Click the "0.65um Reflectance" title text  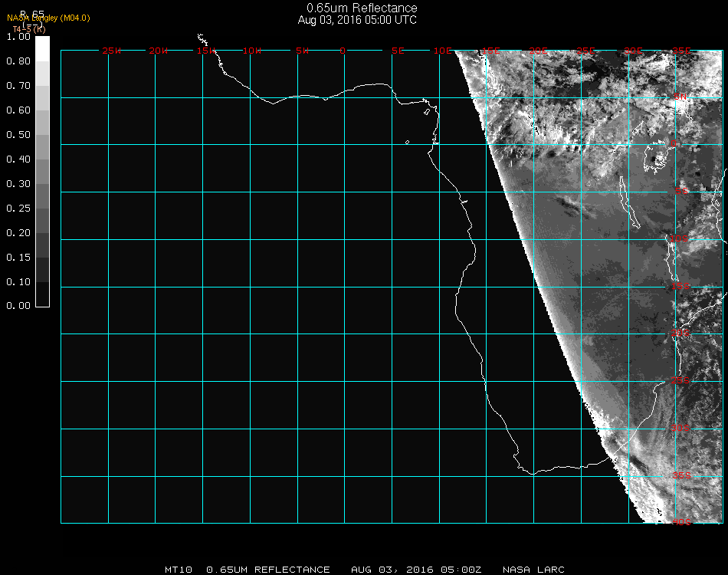pos(362,8)
